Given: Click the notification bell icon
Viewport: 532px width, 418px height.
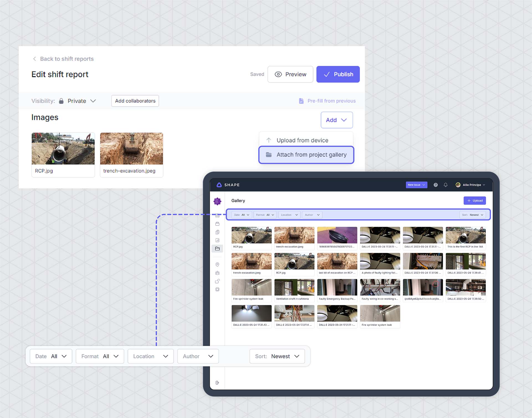Looking at the screenshot, I should pyautogui.click(x=446, y=185).
